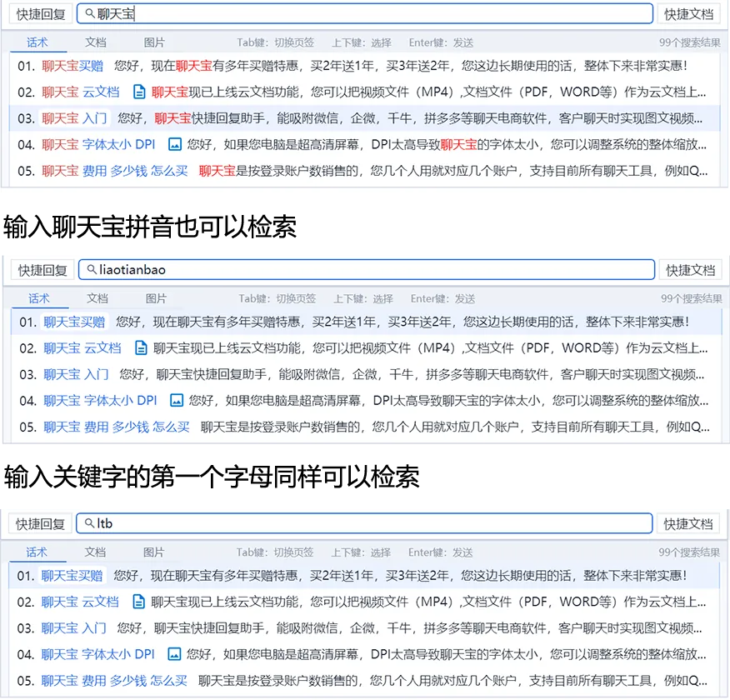Click 快捷回复 button beside the ltb search box
The image size is (730, 700).
point(41,524)
